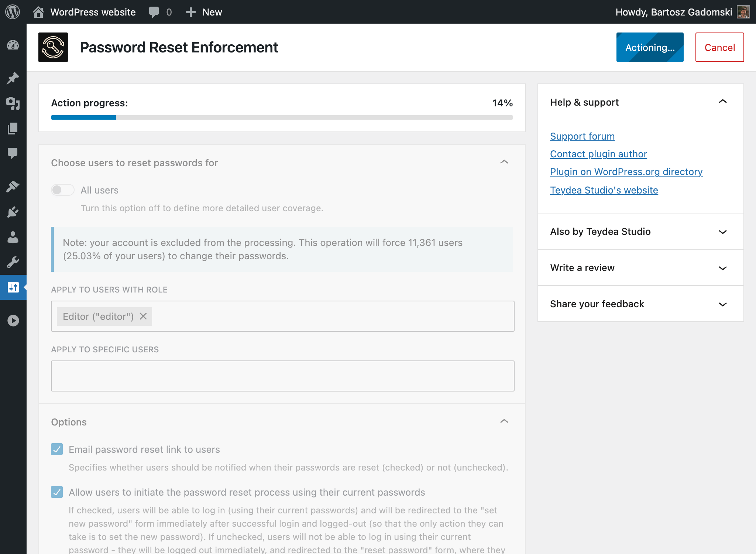
Task: Open Media library sidebar icon
Action: (x=13, y=103)
